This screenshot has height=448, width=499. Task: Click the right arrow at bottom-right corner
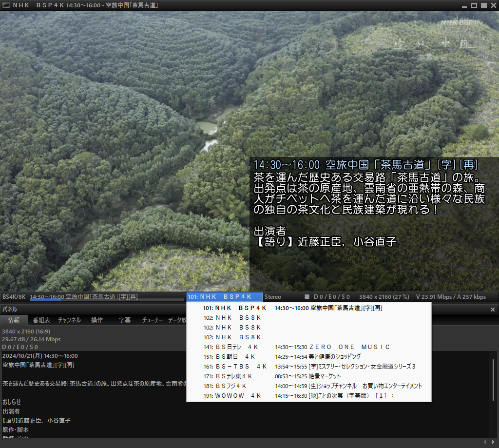click(493, 442)
